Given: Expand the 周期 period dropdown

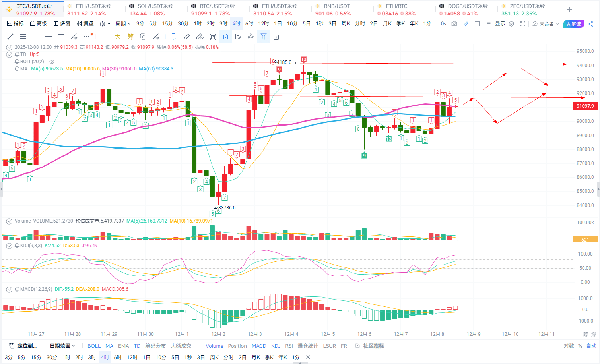Looking at the screenshot, I should point(123,24).
